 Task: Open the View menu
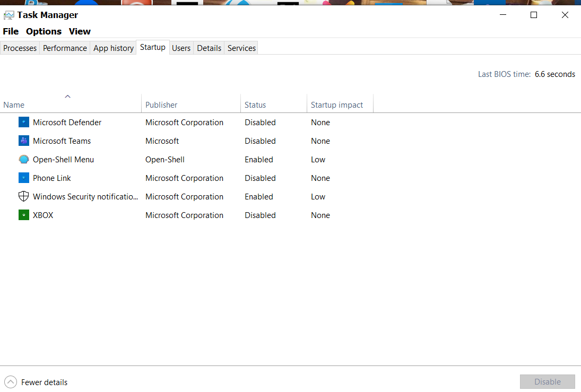(x=80, y=31)
